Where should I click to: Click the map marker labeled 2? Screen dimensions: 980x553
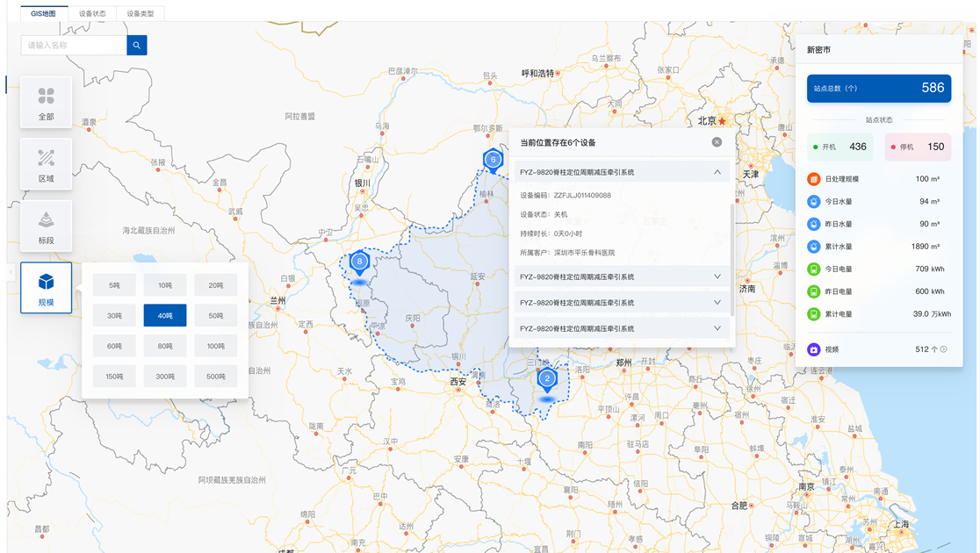pyautogui.click(x=547, y=380)
